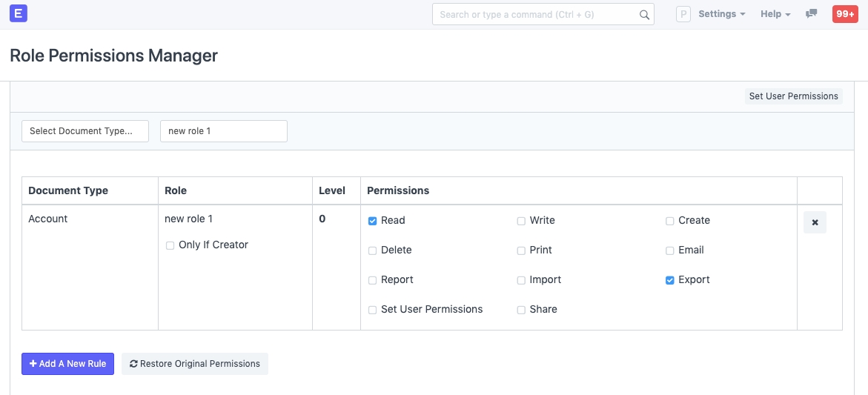The image size is (868, 395).
Task: Uncheck the Read permission
Action: pos(373,221)
